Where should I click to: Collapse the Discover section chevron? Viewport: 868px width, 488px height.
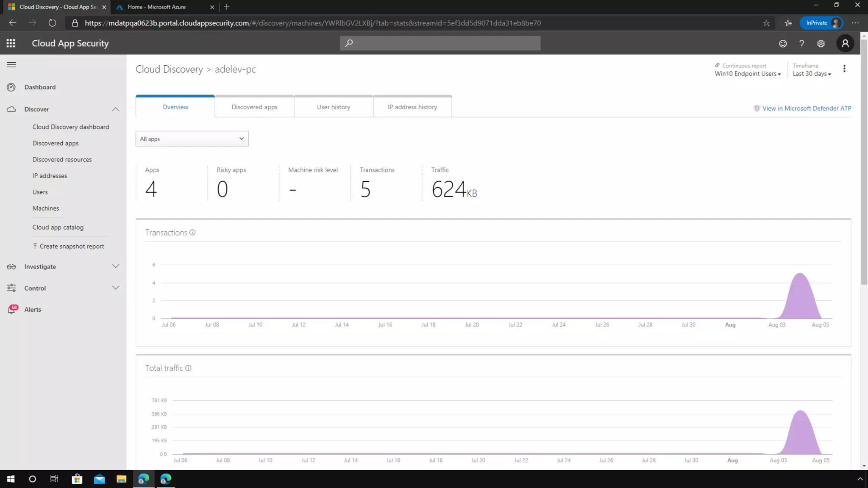116,109
